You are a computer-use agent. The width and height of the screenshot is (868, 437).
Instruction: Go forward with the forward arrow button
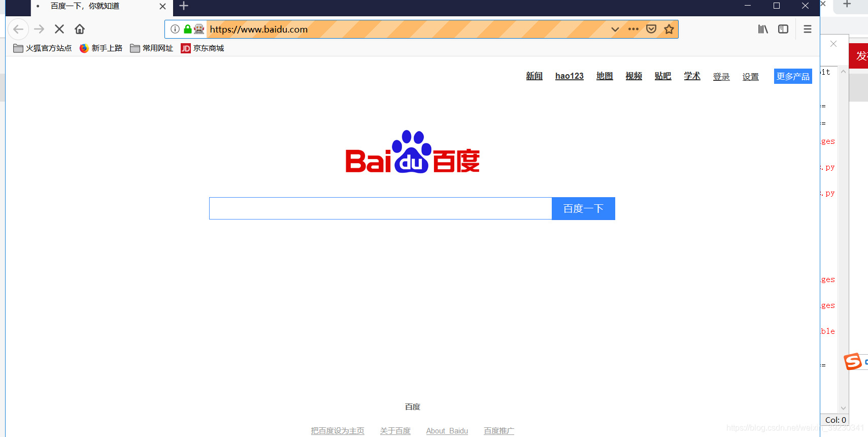39,29
